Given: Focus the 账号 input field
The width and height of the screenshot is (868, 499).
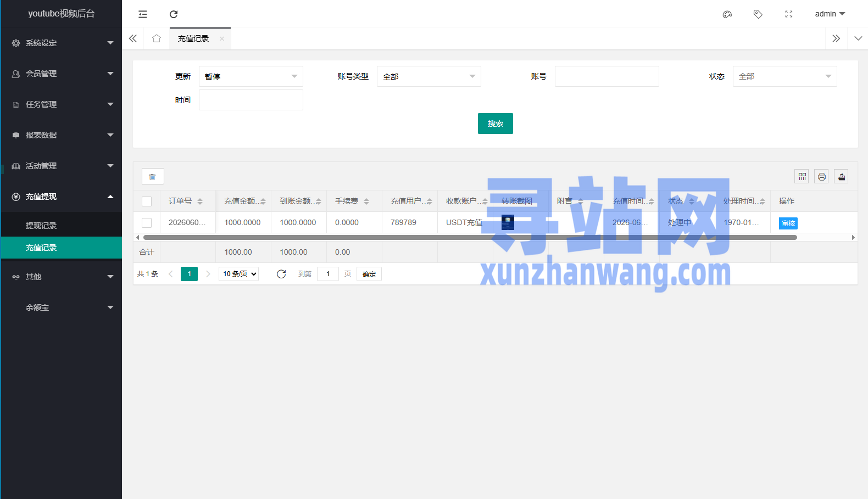Looking at the screenshot, I should tap(607, 76).
